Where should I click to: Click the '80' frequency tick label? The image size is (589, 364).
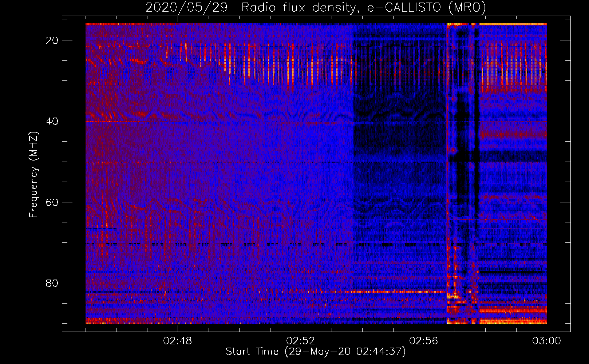[x=52, y=283]
